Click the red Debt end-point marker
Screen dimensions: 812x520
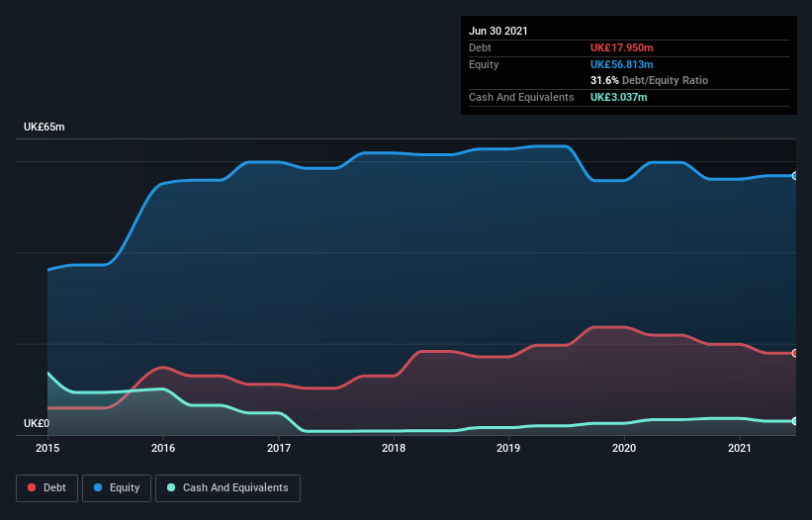tap(795, 353)
